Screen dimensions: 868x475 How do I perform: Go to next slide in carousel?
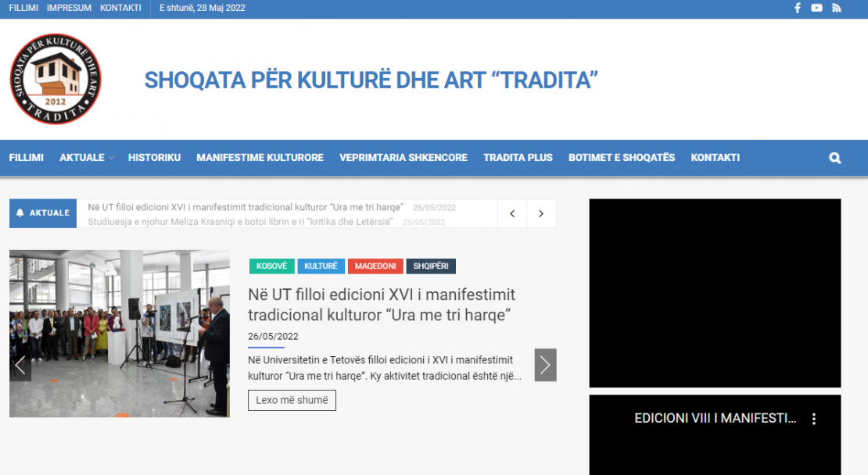click(545, 365)
